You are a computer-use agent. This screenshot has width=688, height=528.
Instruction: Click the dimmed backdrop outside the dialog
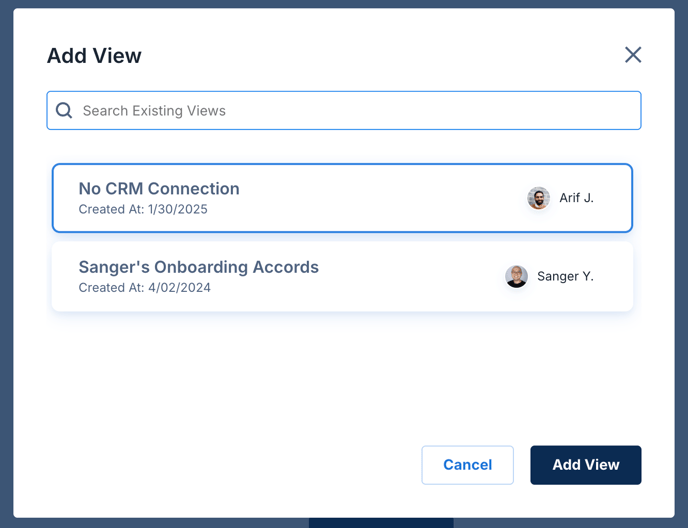[x=6, y=263]
